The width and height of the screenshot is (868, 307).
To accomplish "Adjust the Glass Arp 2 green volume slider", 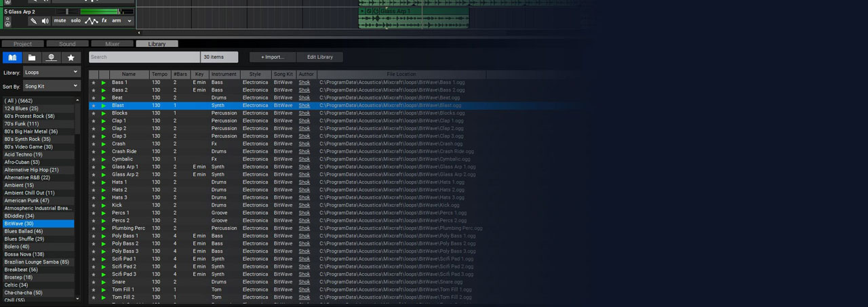I will pyautogui.click(x=106, y=12).
